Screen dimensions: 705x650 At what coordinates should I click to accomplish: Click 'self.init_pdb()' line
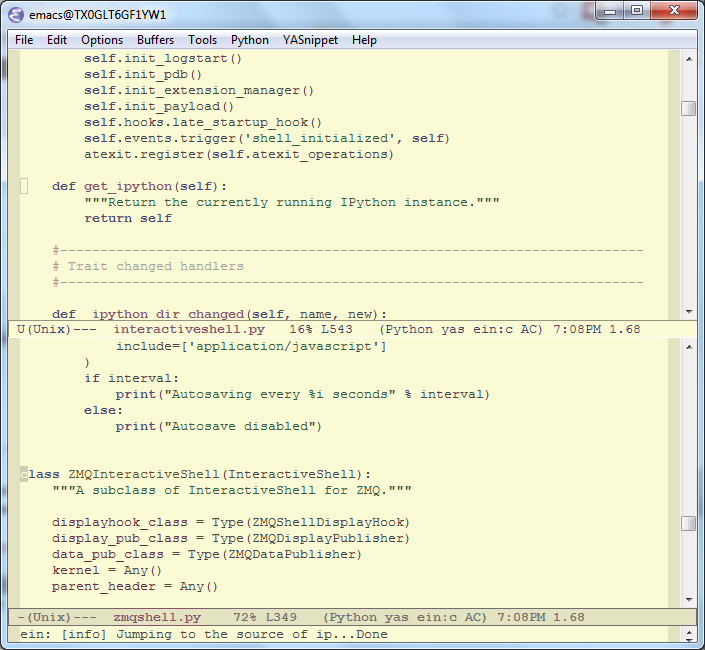click(143, 75)
